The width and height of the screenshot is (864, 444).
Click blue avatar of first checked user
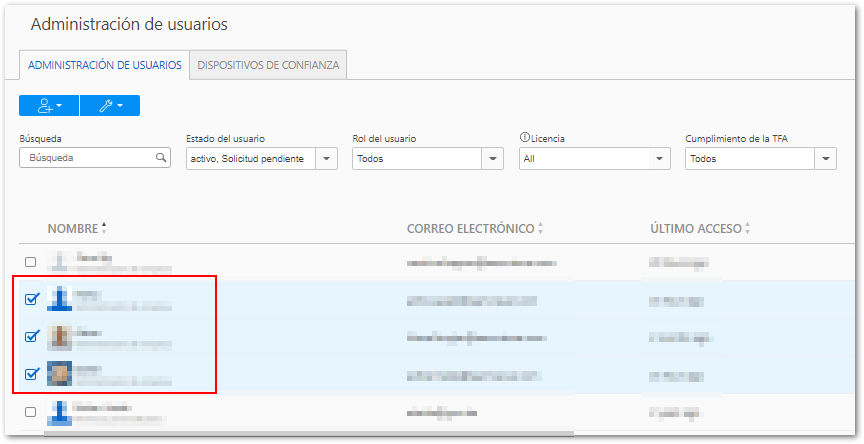[x=59, y=299]
